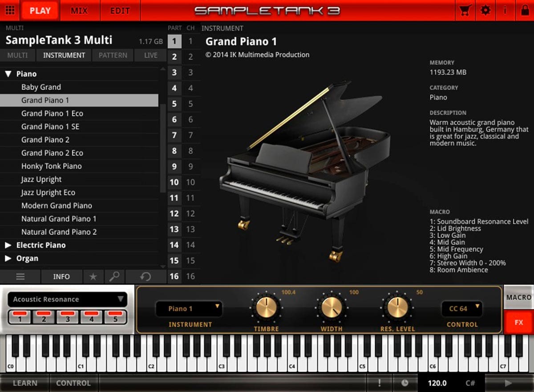The height and width of the screenshot is (392, 534).
Task: Toggle effect slot 3 button
Action: pos(68,317)
